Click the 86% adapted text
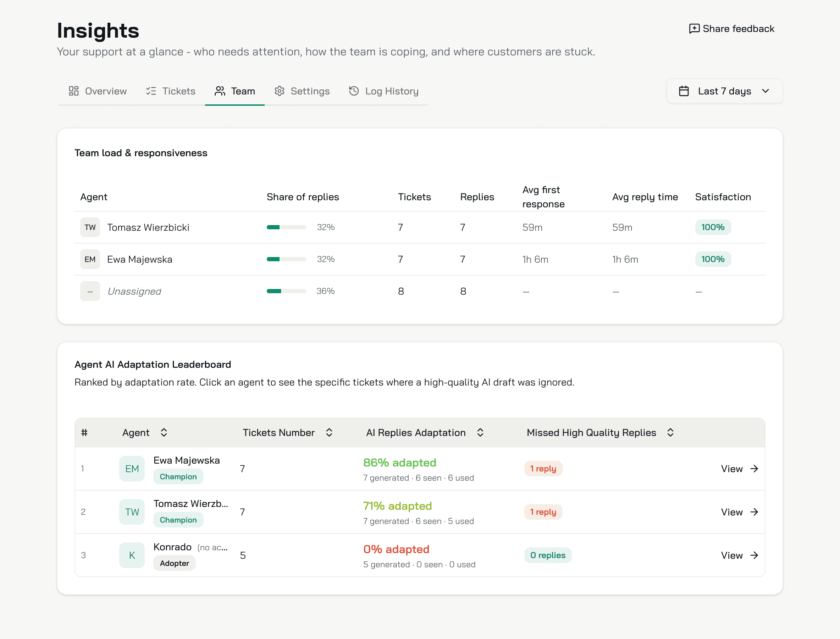Viewport: 840px width, 639px height. click(399, 463)
